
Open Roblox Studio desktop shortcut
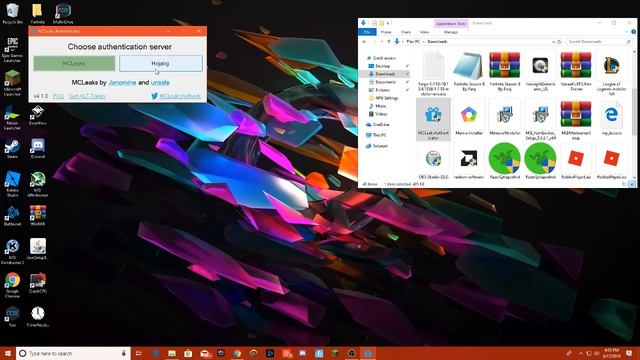coord(12,184)
